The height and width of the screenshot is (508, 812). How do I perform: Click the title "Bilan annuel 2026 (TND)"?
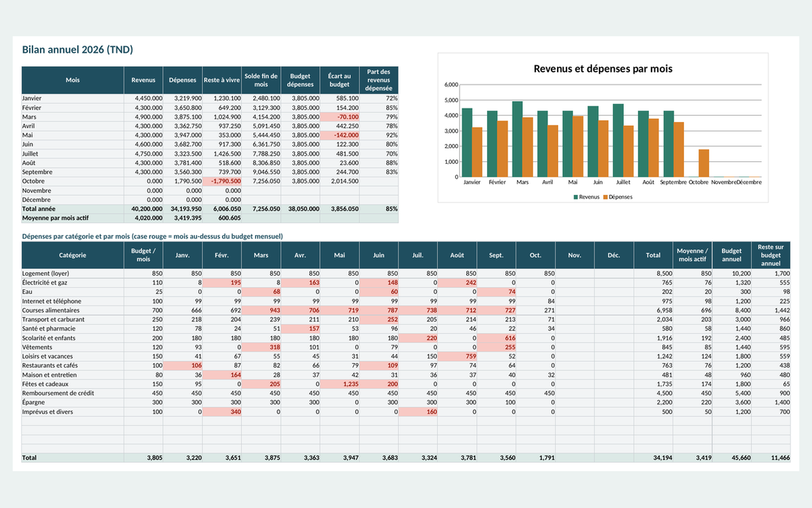tap(77, 49)
